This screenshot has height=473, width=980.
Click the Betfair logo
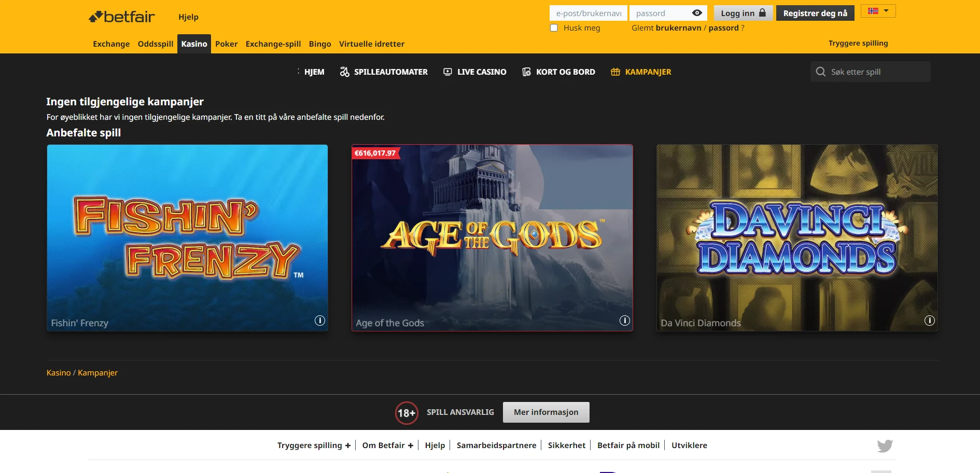click(121, 17)
